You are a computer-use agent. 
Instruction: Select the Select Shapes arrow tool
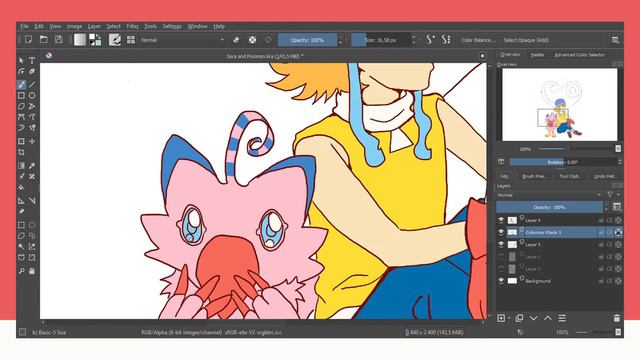coord(21,60)
